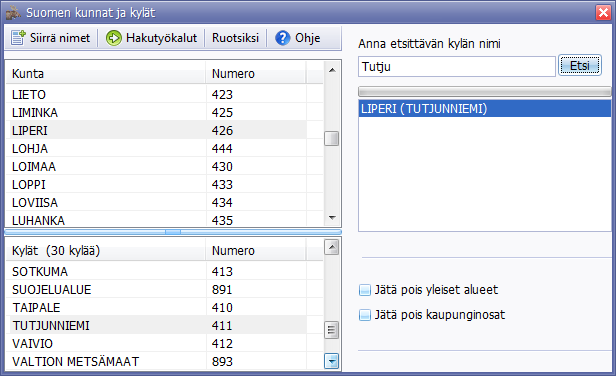Select LOVIISA municipality row
Image resolution: width=616 pixels, height=376 pixels.
156,203
